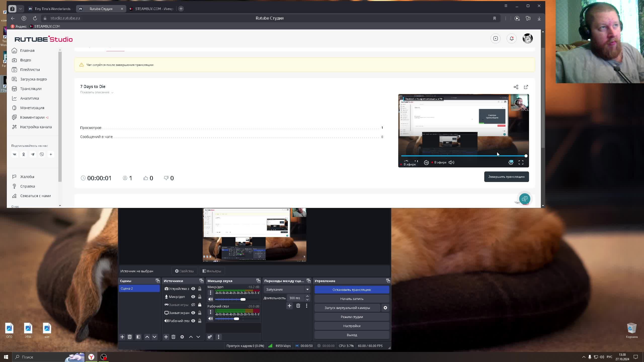
Task: Click Остановить трансляцию in OBS controls
Action: pyautogui.click(x=351, y=290)
